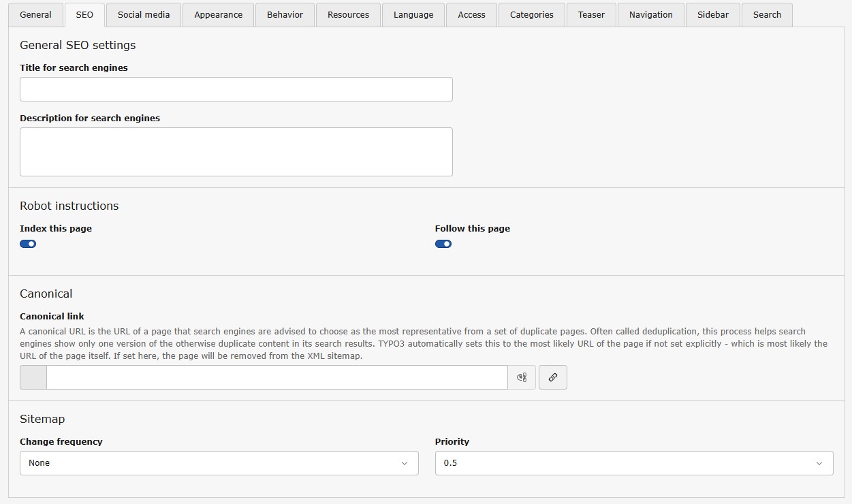This screenshot has height=504, width=852.
Task: Click the Access tab
Action: coord(471,15)
